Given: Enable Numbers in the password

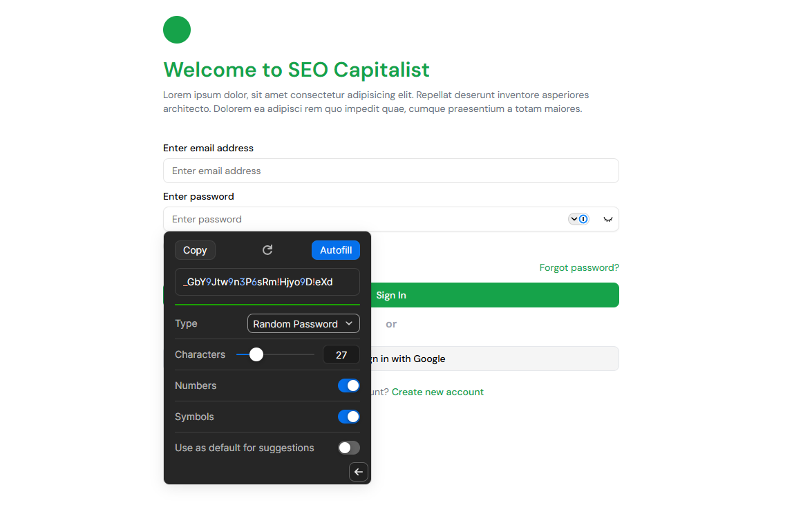Looking at the screenshot, I should 349,386.
